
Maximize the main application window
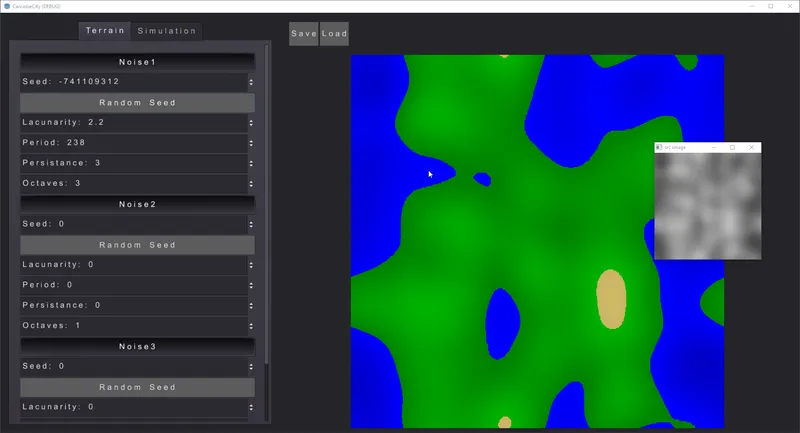tap(771, 6)
